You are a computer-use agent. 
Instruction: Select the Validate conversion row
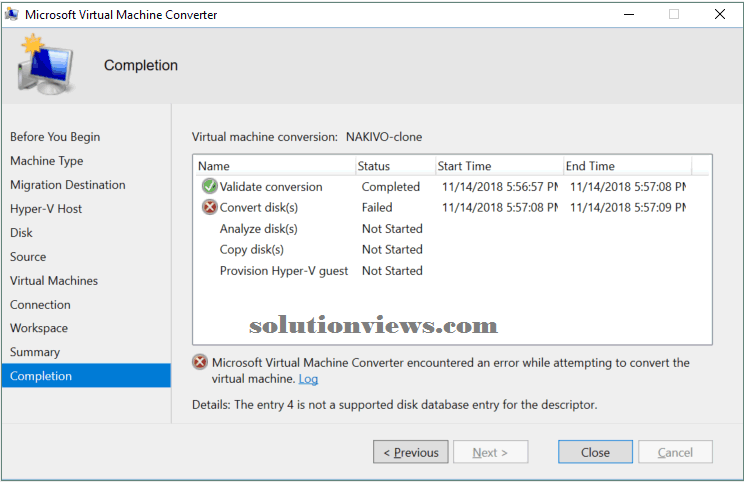[x=452, y=186]
